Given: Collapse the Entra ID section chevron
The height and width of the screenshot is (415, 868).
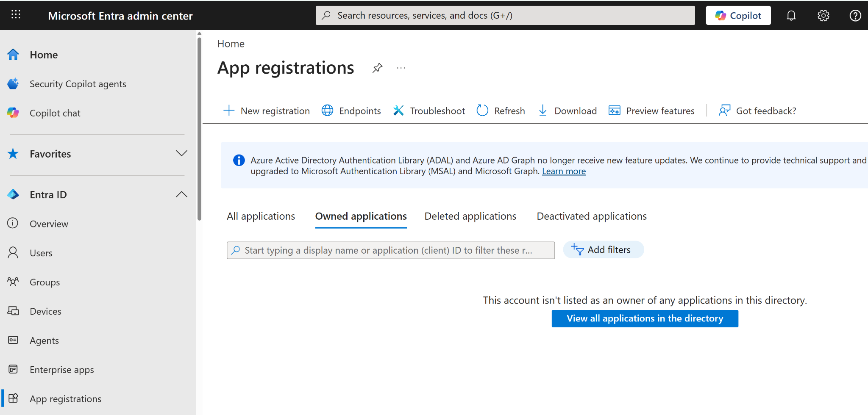Looking at the screenshot, I should coord(181,194).
